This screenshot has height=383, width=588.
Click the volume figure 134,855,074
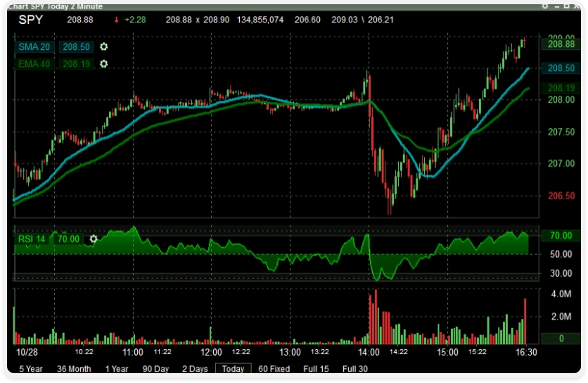260,20
